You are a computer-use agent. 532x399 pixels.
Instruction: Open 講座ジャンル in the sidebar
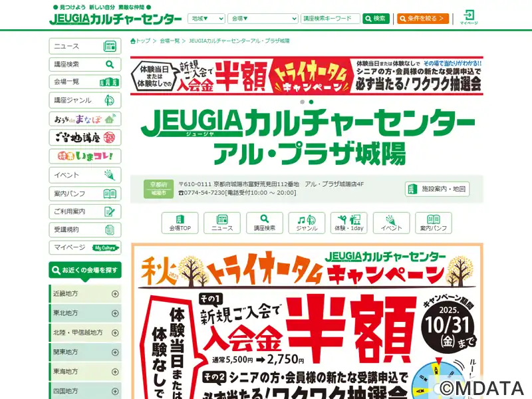(x=85, y=100)
